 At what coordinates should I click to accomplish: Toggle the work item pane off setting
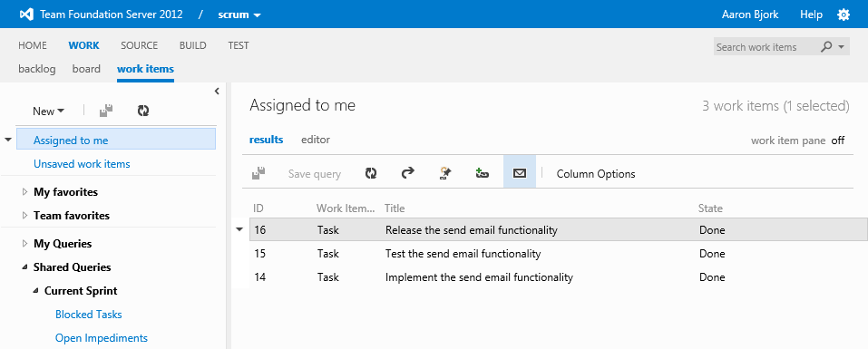837,141
